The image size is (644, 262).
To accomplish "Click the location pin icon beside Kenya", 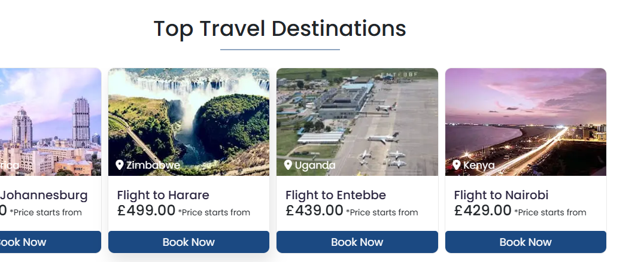I will tap(457, 165).
